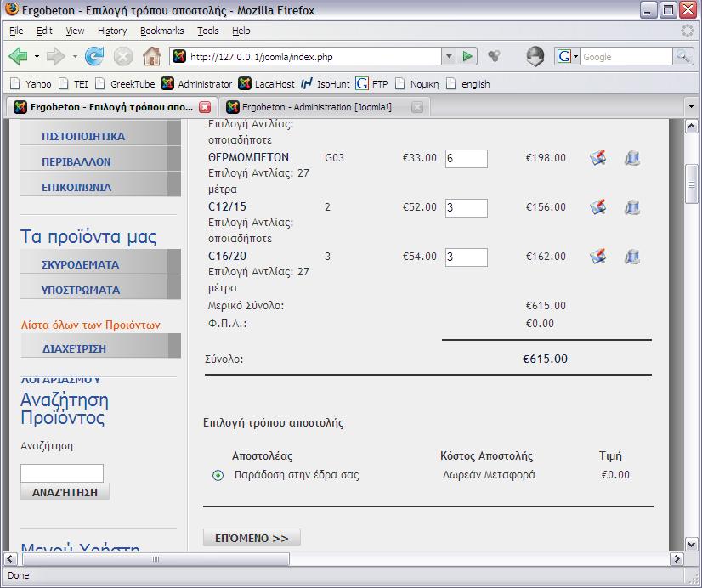
Task: Click the vertical scrollbar down arrow
Action: click(x=691, y=544)
